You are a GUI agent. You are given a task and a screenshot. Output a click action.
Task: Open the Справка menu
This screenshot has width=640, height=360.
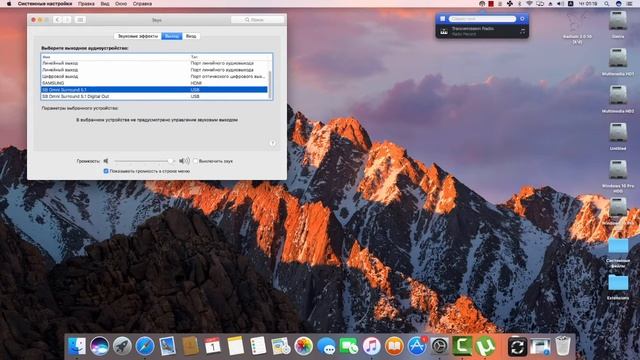tap(142, 4)
